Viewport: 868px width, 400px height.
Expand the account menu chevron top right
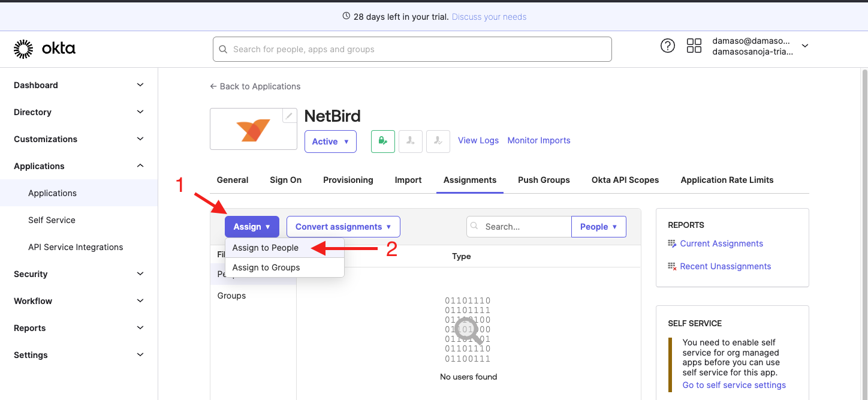point(804,45)
